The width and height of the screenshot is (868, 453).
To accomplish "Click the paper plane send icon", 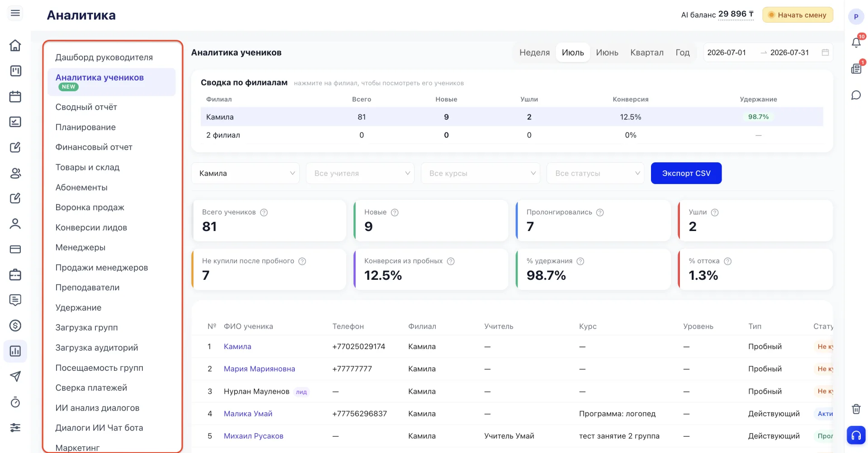I will [x=15, y=376].
